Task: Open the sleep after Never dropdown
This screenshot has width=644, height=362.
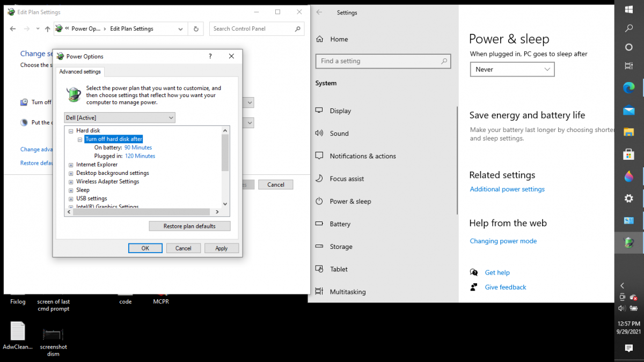Action: tap(512, 69)
